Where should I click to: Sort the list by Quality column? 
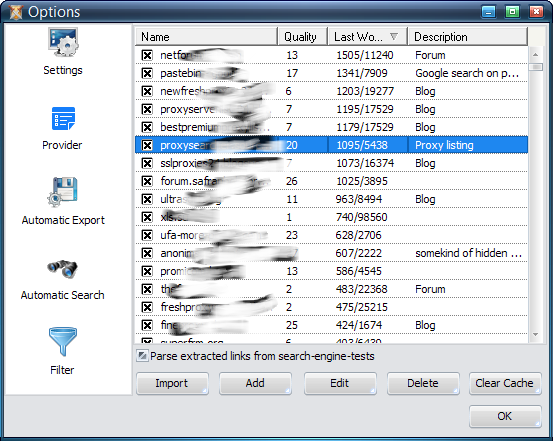point(303,37)
